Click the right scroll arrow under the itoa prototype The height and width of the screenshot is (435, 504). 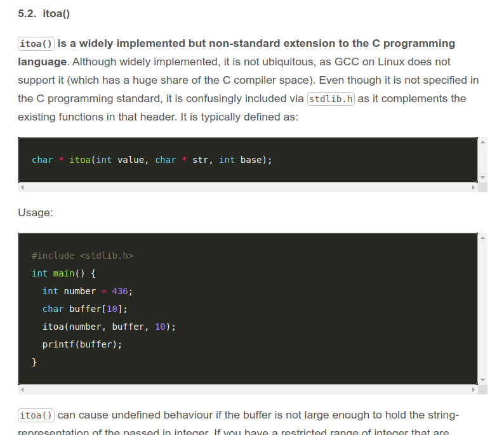[x=473, y=187]
